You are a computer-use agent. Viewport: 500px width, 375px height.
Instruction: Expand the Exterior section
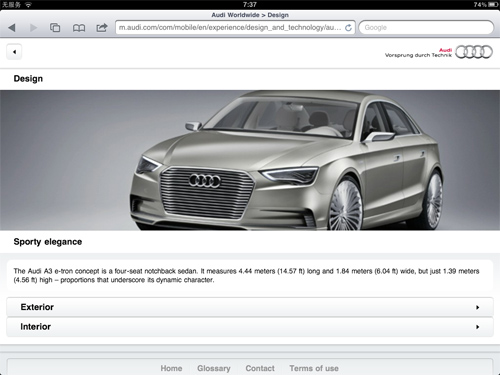(x=250, y=307)
